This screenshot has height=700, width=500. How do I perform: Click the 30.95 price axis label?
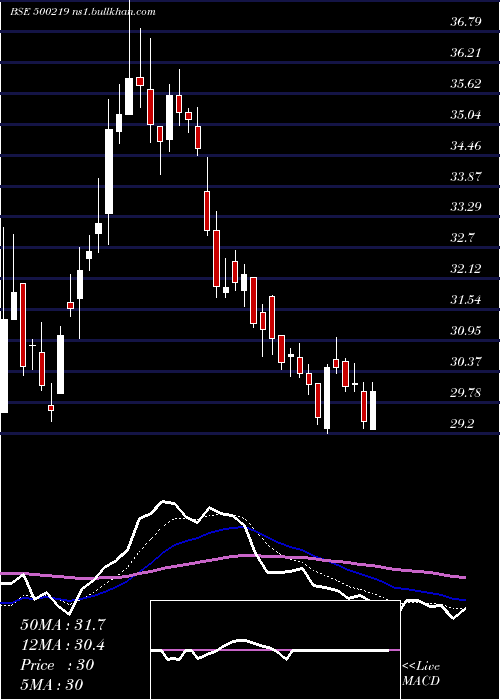click(x=466, y=331)
